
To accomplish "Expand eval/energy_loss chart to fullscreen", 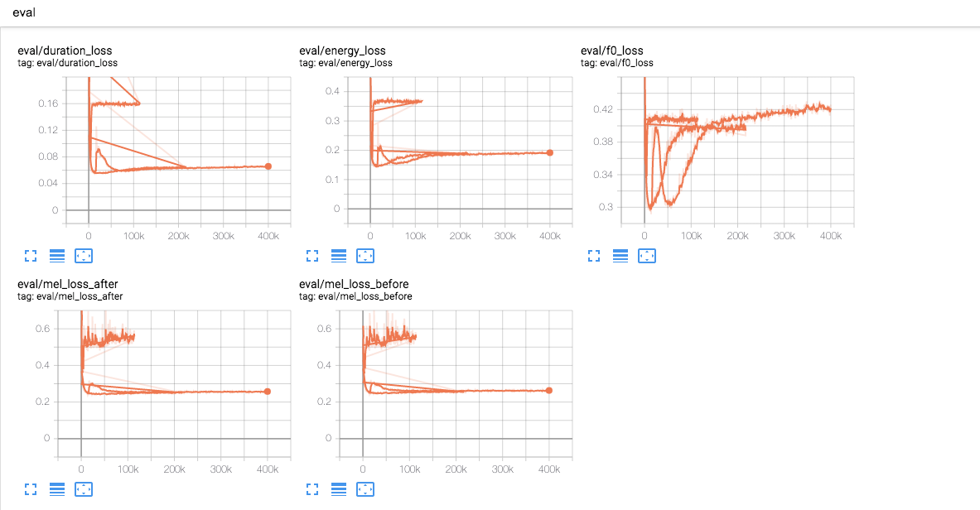I will point(312,256).
